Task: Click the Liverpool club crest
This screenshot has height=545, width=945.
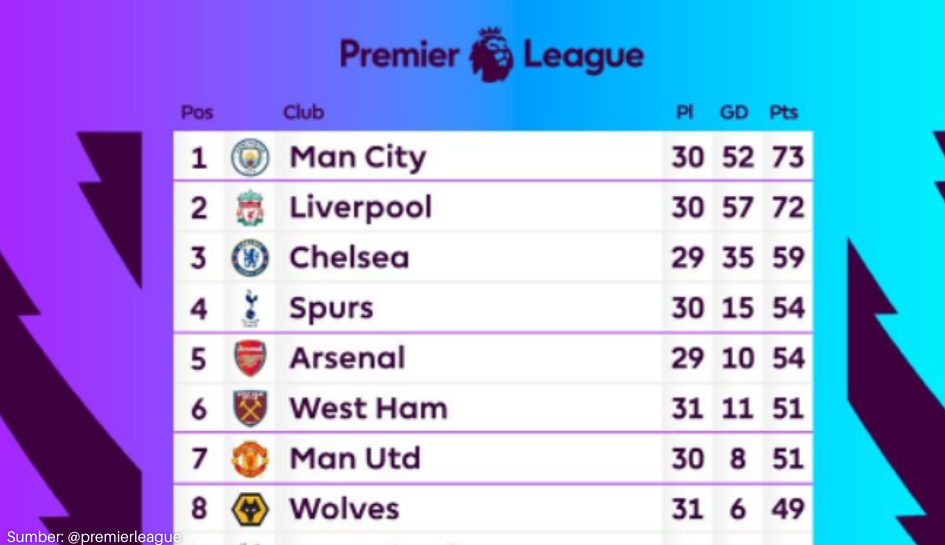Action: tap(250, 208)
